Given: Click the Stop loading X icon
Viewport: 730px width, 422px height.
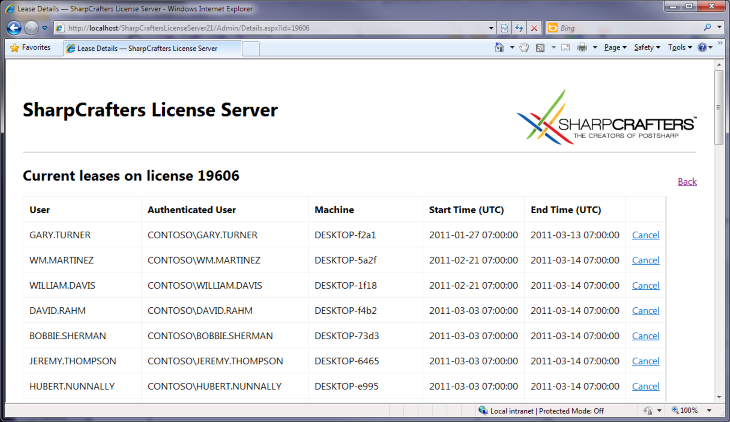Looking at the screenshot, I should tap(534, 28).
